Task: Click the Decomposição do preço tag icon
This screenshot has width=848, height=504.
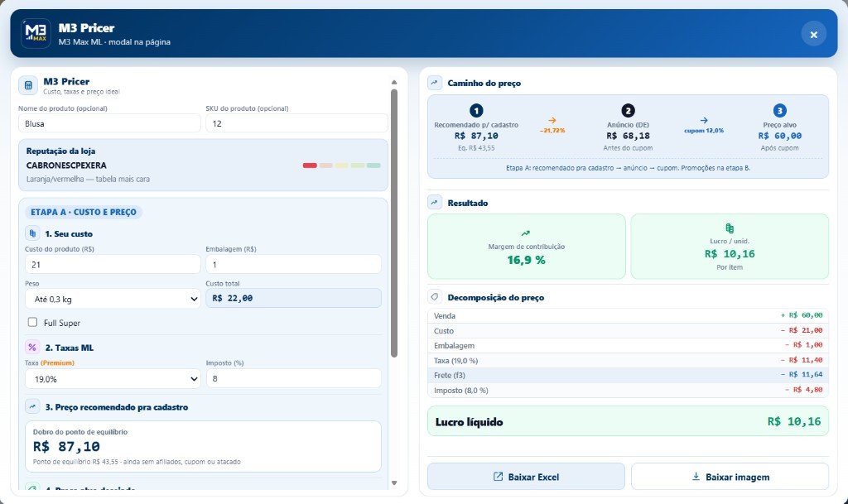Action: [434, 297]
